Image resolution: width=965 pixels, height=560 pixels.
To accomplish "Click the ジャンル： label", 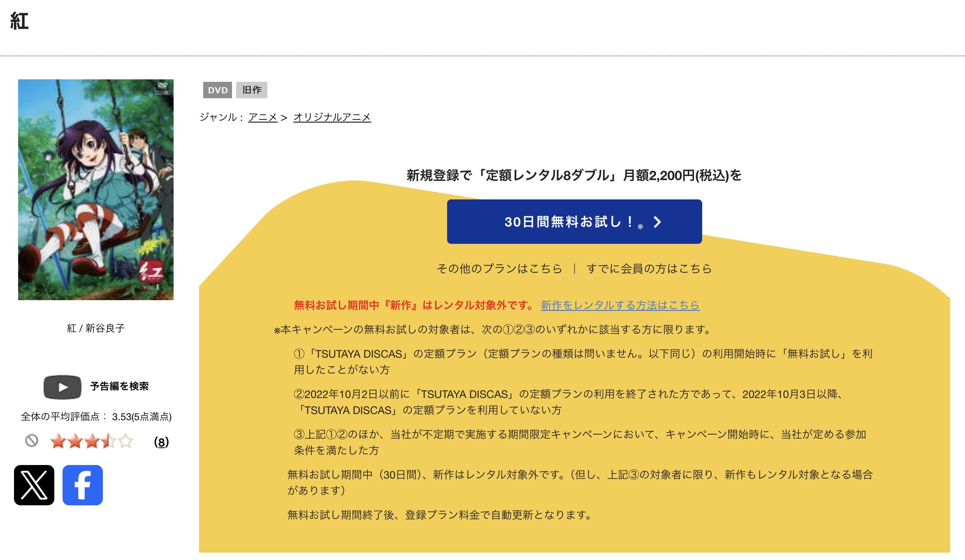I will coord(221,117).
